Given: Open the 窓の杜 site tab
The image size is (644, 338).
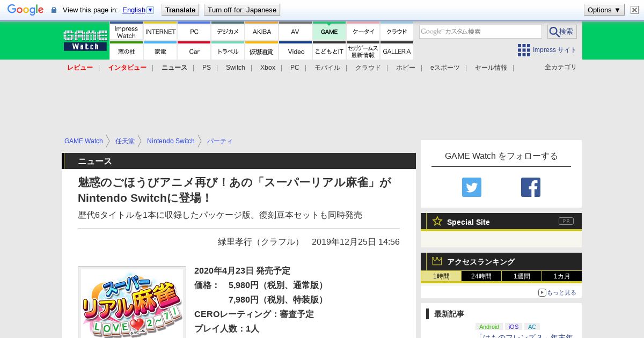Looking at the screenshot, I should click(x=126, y=51).
